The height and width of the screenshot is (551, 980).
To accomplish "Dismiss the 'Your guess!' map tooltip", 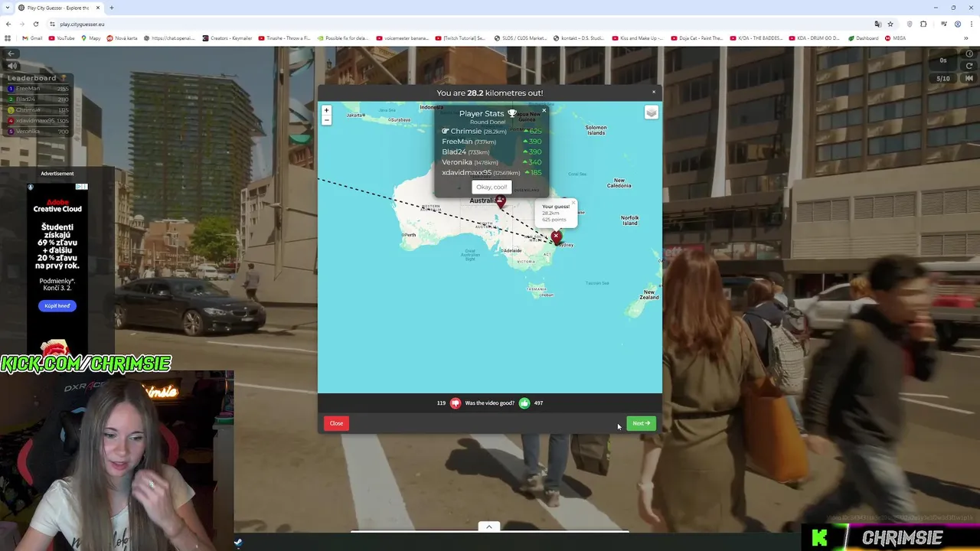I will pos(573,203).
